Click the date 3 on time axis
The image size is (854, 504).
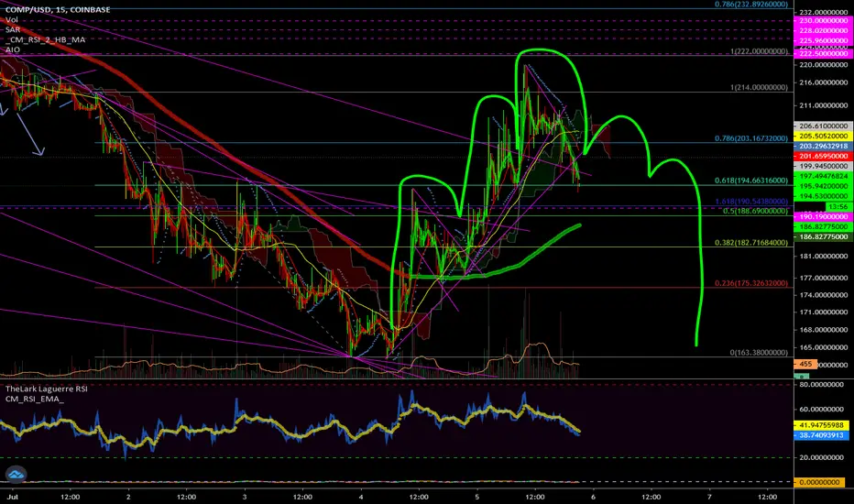click(x=245, y=497)
